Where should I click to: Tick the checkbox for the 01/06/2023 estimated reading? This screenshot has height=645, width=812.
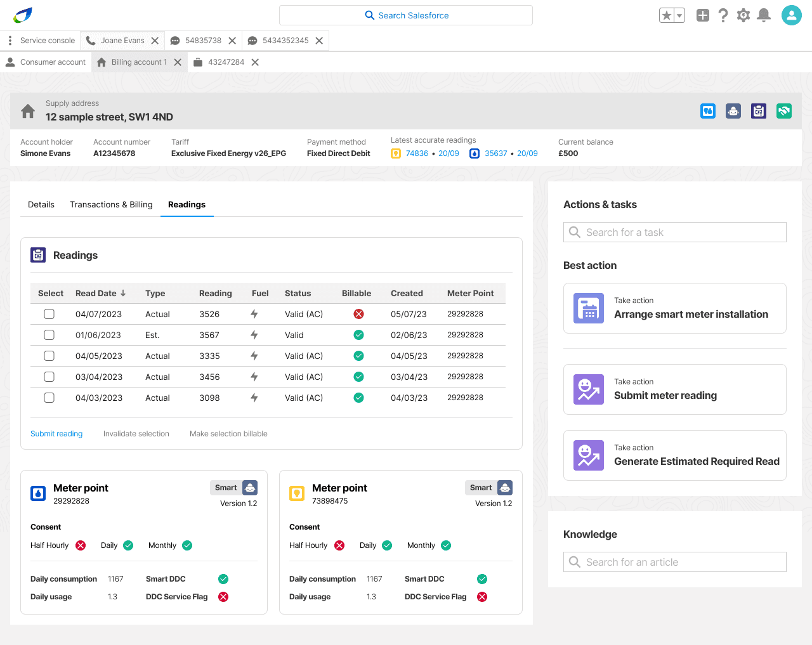click(49, 335)
